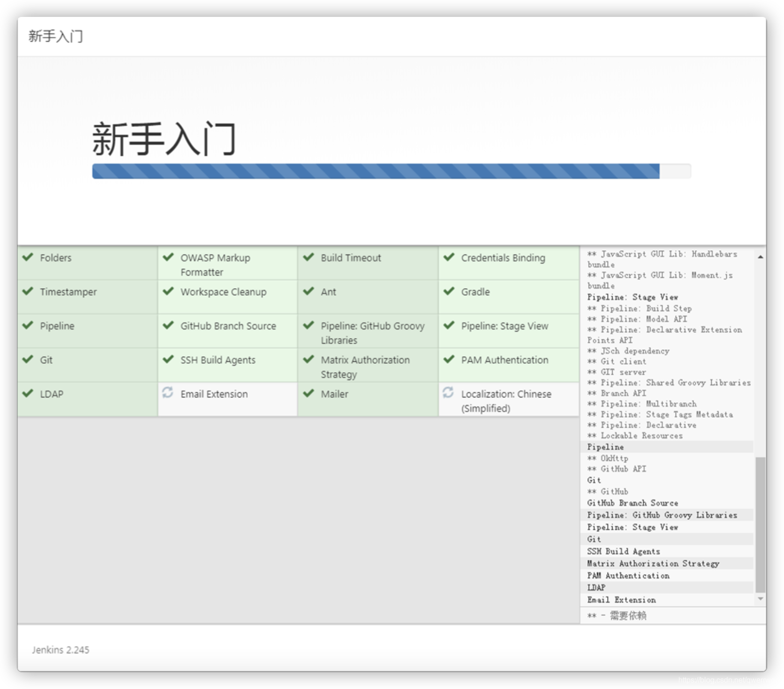Screen dimensions: 784x689
Task: Click the scroll-down arrow on the log panel
Action: coord(761,599)
